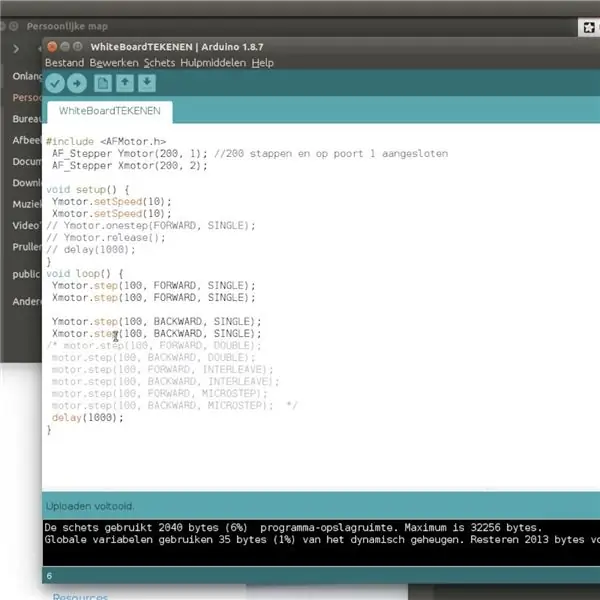Image resolution: width=600 pixels, height=600 pixels.
Task: Click the Upload arrow button
Action: coord(77,83)
